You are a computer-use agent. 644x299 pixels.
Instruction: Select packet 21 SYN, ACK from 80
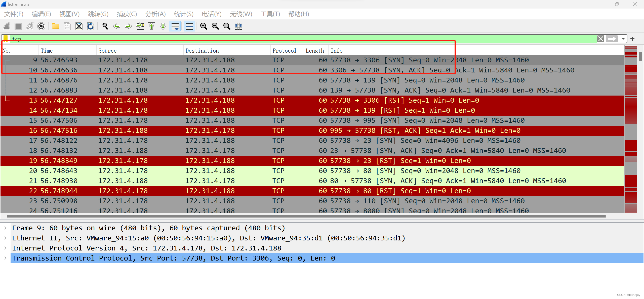(312, 181)
